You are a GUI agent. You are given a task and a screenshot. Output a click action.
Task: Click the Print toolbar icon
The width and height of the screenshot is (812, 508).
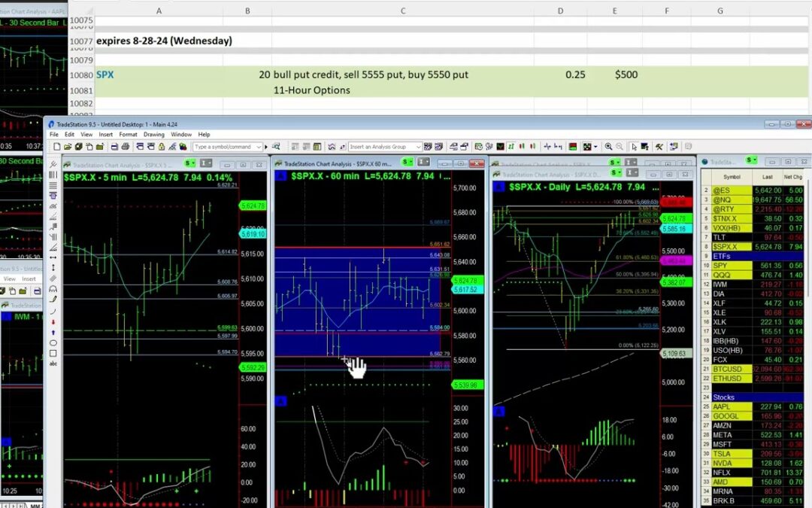point(126,147)
